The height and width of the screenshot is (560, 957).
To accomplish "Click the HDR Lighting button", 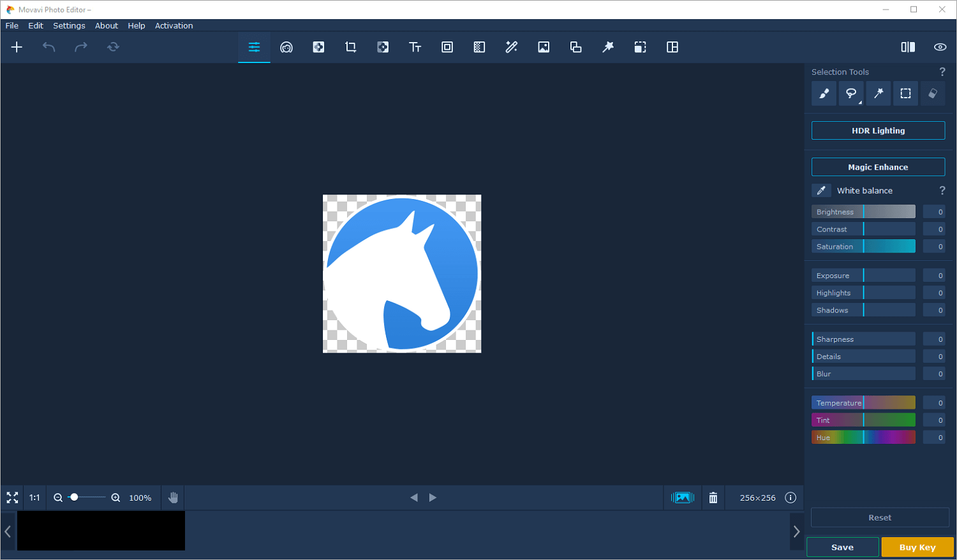I will tap(878, 131).
